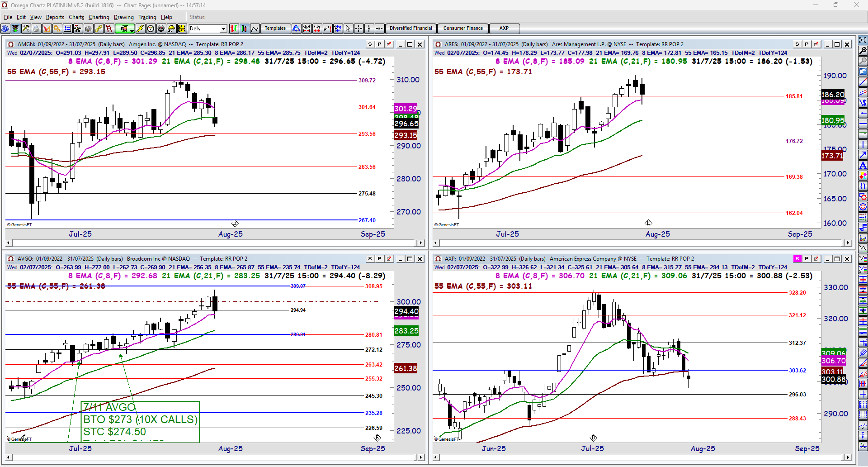Click AMGN chart horizontal scrollbar track
Screen dimensions: 868x467
215,243
